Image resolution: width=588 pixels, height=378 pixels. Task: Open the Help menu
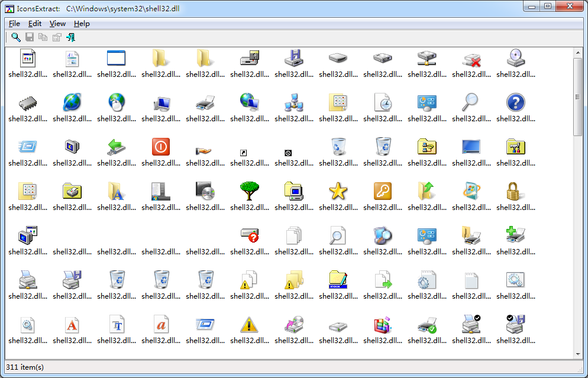click(82, 24)
